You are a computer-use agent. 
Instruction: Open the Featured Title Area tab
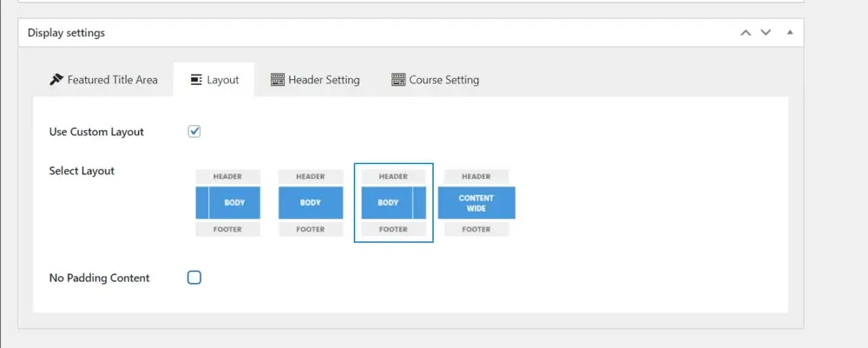click(x=103, y=80)
